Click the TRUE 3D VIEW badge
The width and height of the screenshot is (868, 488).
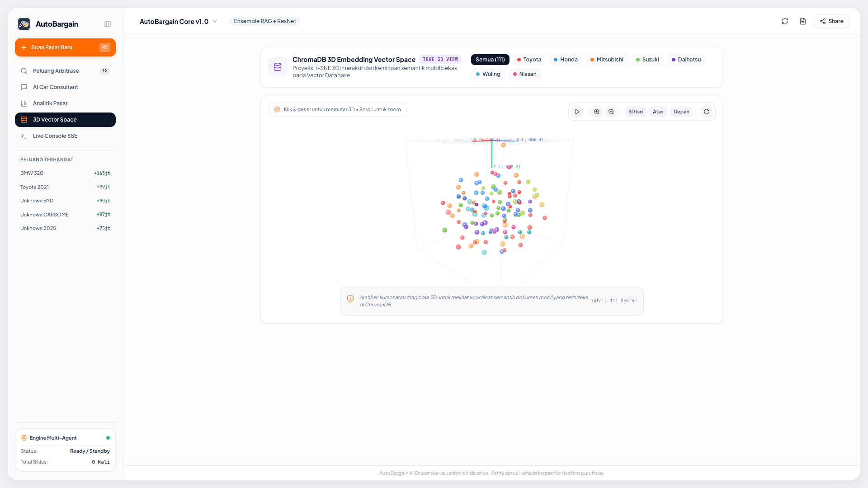pos(440,60)
